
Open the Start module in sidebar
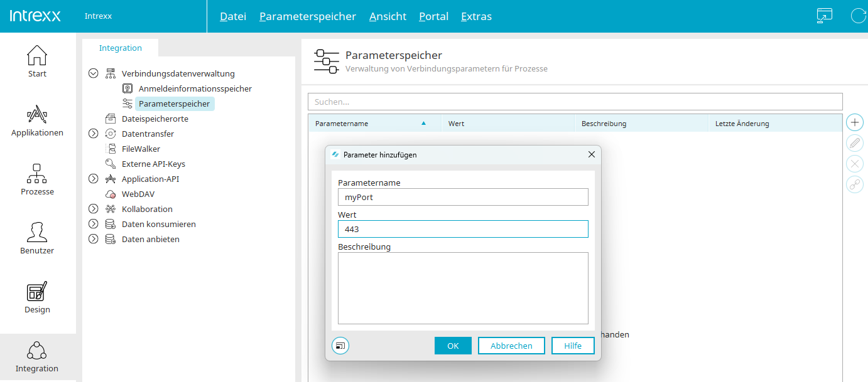click(37, 61)
